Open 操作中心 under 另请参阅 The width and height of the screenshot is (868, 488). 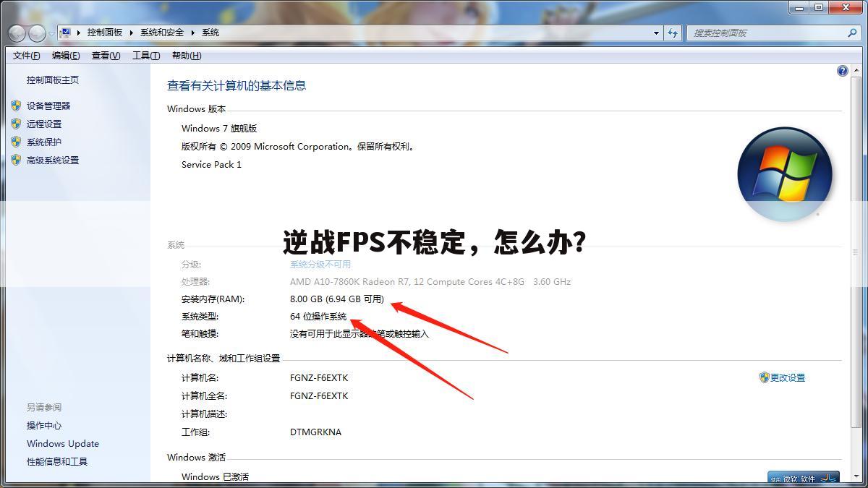point(44,426)
